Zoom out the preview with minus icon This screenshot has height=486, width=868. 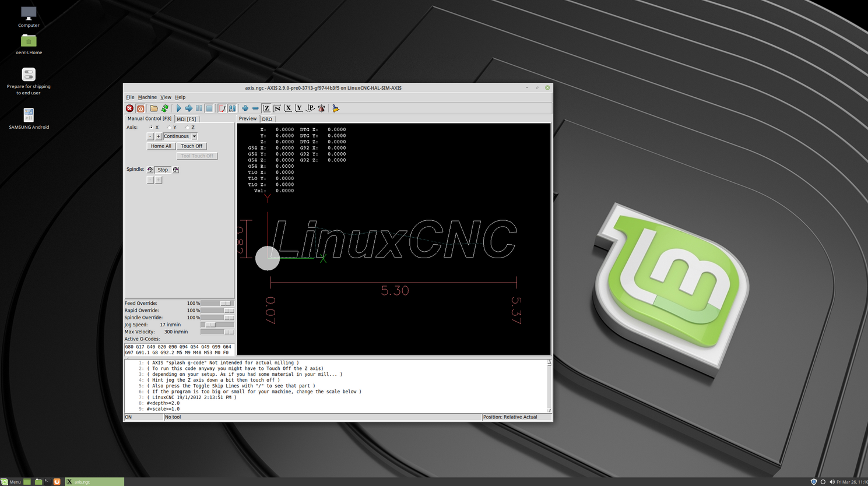point(255,108)
